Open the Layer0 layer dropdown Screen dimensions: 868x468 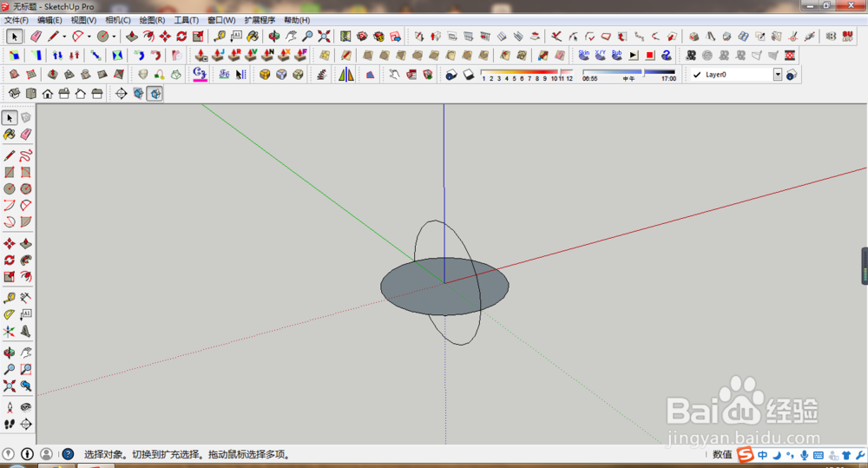[777, 74]
